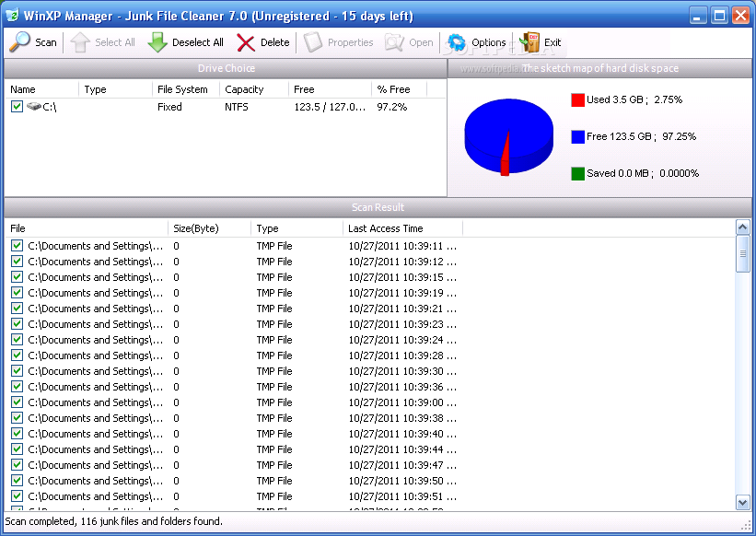The height and width of the screenshot is (536, 756).
Task: Select file path row accessed at 10:39:40
Action: click(x=96, y=434)
